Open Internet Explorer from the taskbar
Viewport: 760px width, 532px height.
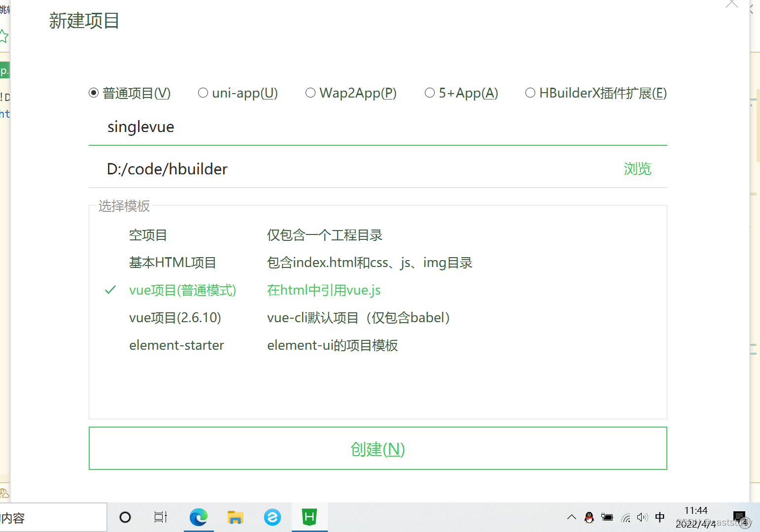click(273, 517)
